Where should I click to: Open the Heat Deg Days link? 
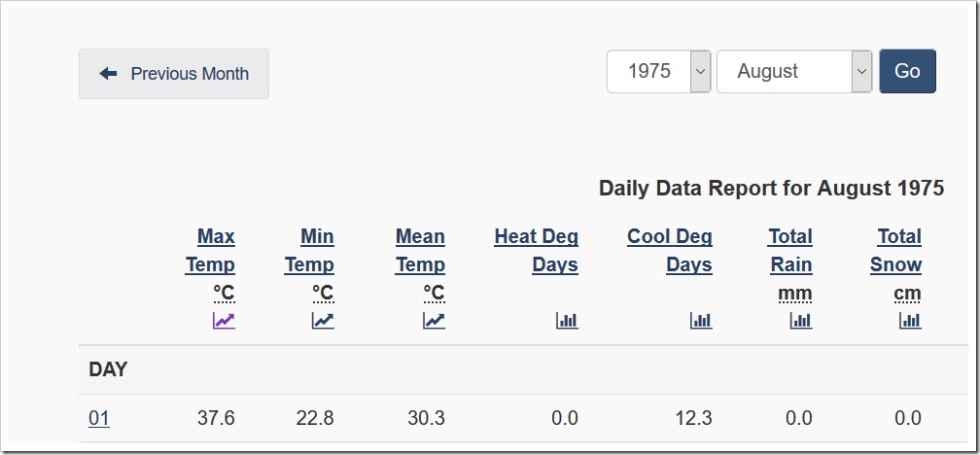[x=537, y=251]
